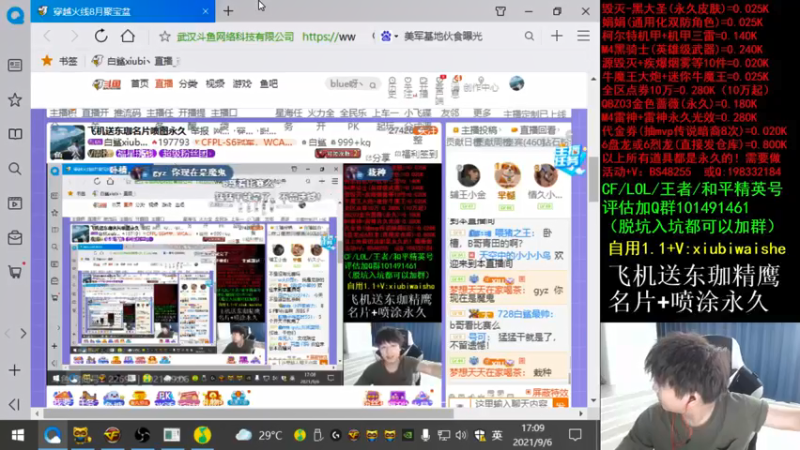Go forward one page in browser
This screenshot has width=800, height=450.
pyautogui.click(x=74, y=36)
